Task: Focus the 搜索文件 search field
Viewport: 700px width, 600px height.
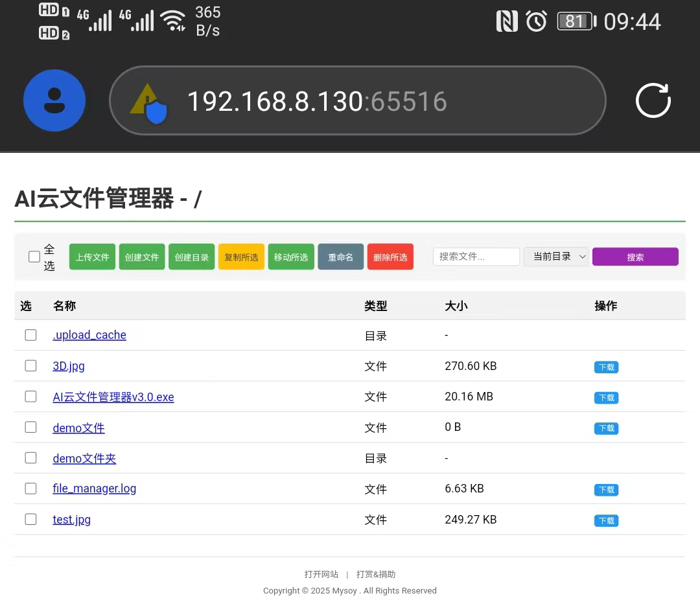Action: tap(476, 257)
